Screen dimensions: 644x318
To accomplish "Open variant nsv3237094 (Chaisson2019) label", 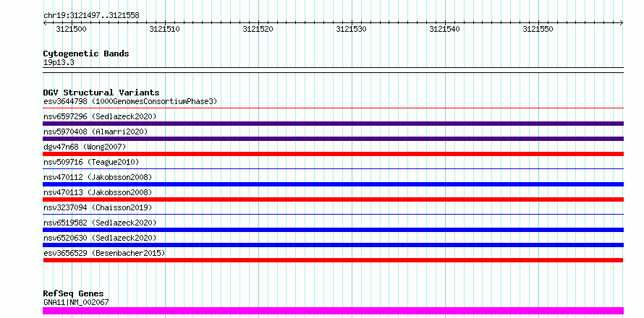I will 98,207.
